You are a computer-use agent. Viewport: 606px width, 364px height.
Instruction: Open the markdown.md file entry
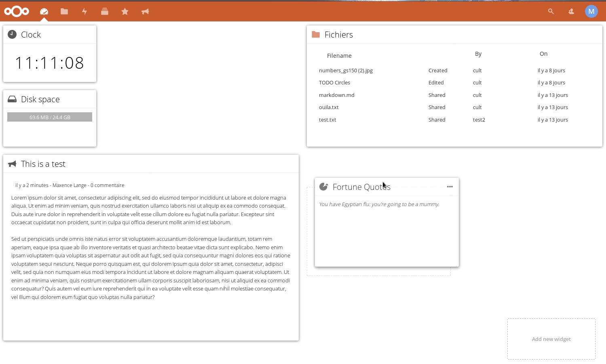336,95
